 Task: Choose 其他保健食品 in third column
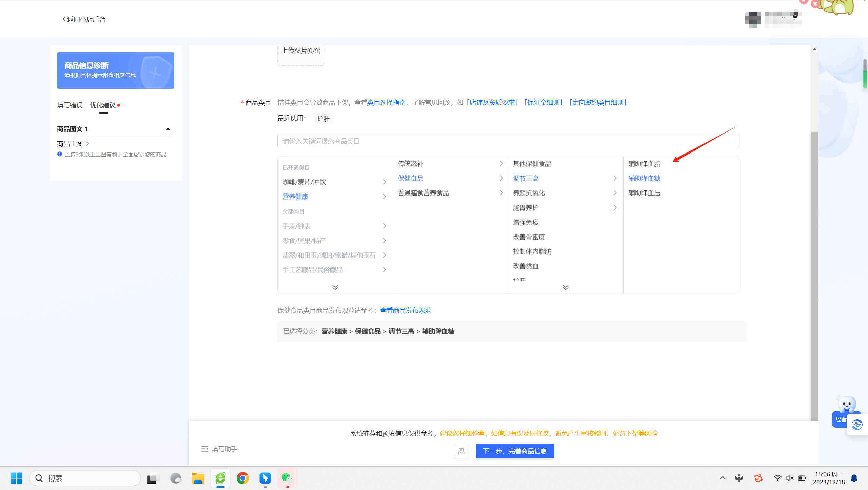[532, 164]
